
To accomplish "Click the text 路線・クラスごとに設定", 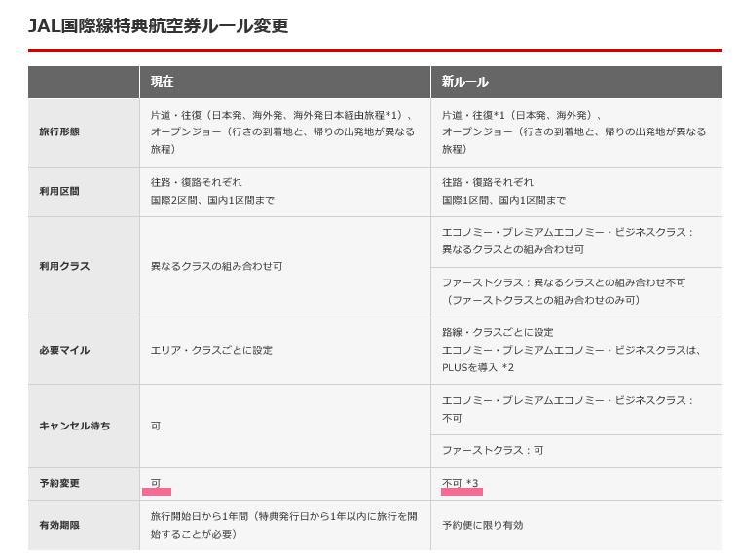I will [x=498, y=332].
